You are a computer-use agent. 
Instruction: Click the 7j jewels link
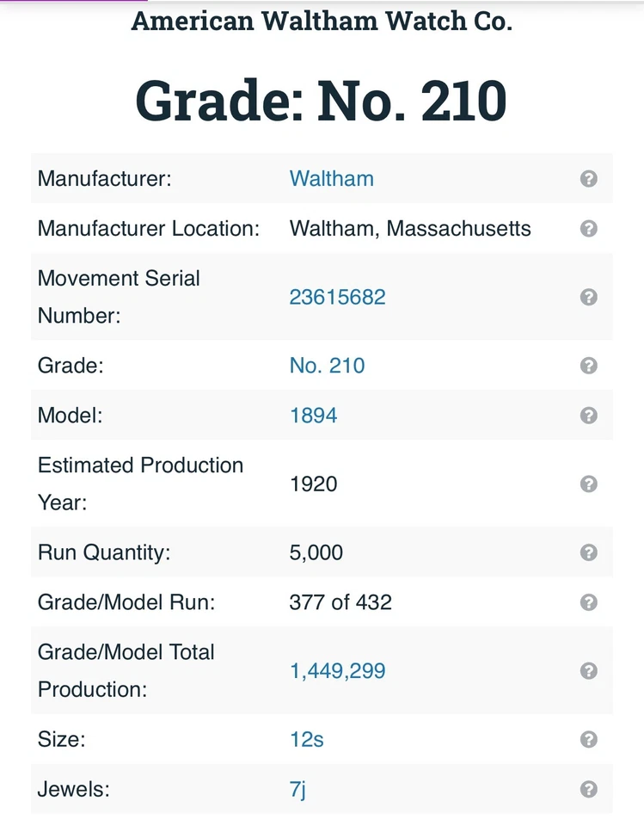pyautogui.click(x=297, y=789)
